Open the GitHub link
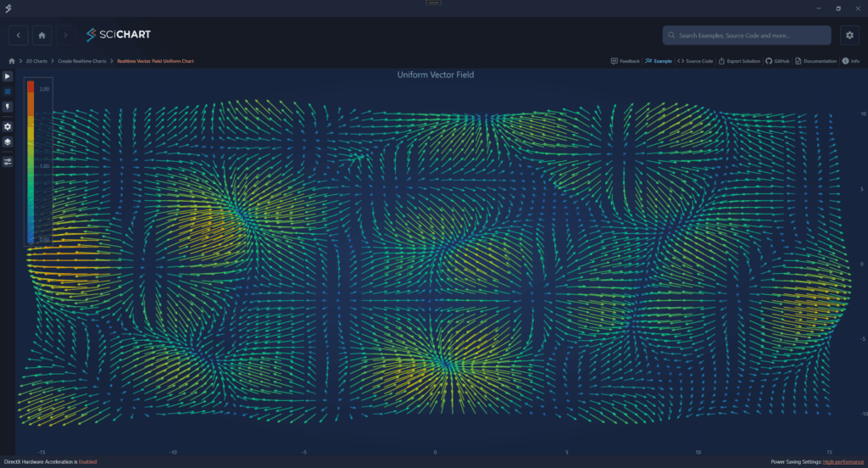 777,62
